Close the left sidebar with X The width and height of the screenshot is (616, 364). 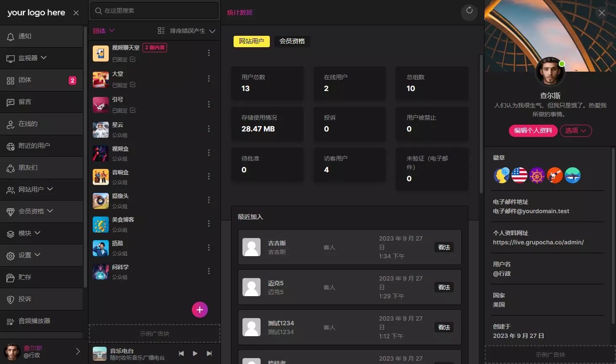point(76,13)
